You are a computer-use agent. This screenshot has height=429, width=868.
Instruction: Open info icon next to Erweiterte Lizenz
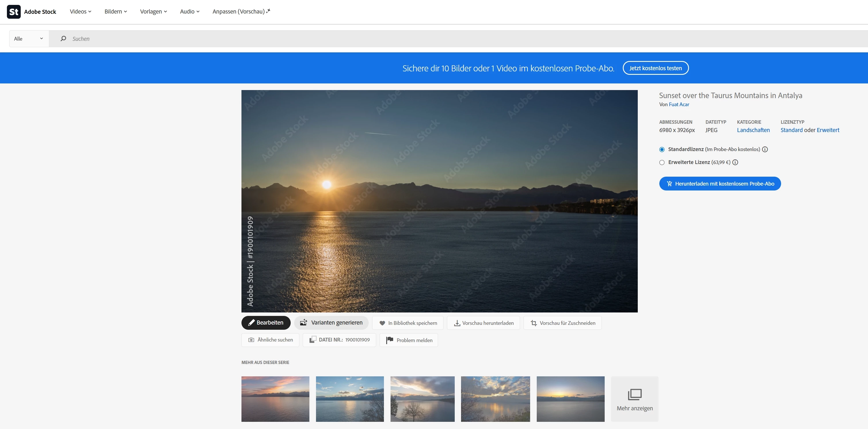(x=735, y=163)
